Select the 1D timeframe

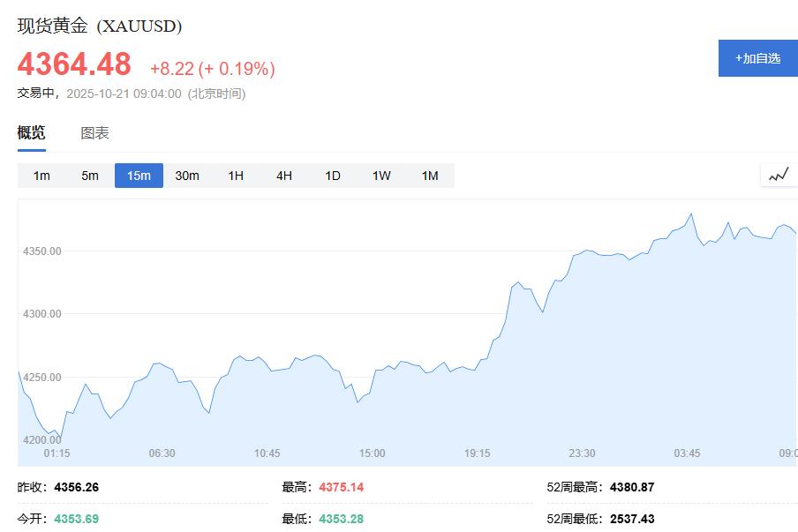click(x=332, y=176)
